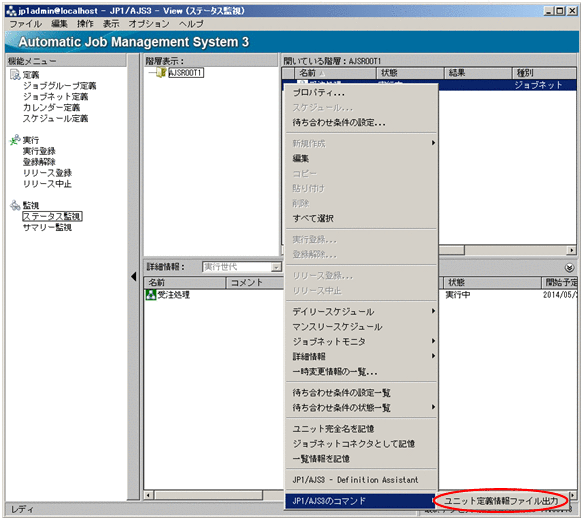585x521 pixels.
Task: Click left arrow of detail list scrollbar
Action: (148, 495)
